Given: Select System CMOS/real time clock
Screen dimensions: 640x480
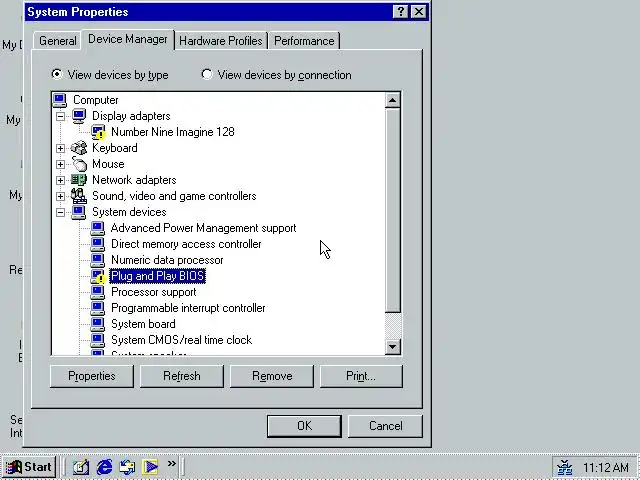Looking at the screenshot, I should pyautogui.click(x=181, y=340).
